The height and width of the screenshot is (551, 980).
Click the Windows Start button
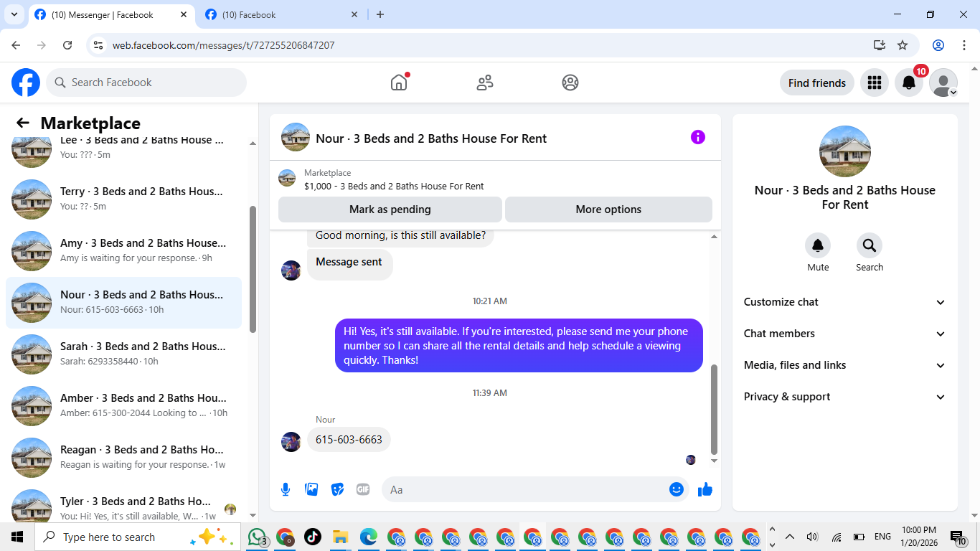pos(17,537)
